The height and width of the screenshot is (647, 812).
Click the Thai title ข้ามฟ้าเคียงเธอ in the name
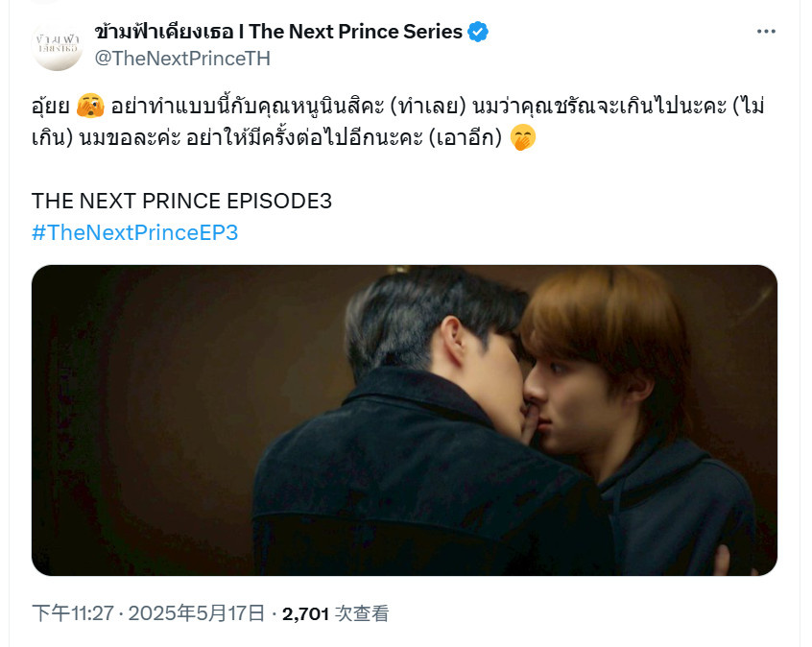(163, 32)
